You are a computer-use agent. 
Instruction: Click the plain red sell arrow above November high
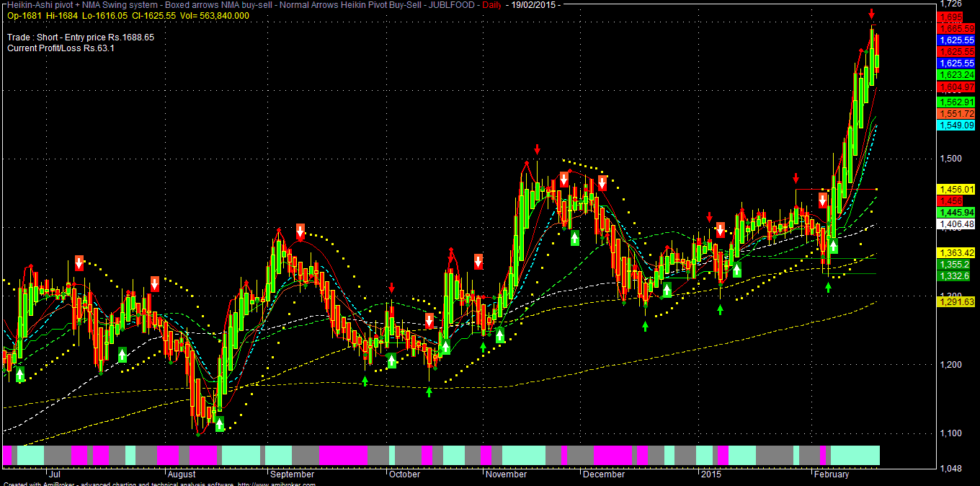click(x=537, y=149)
